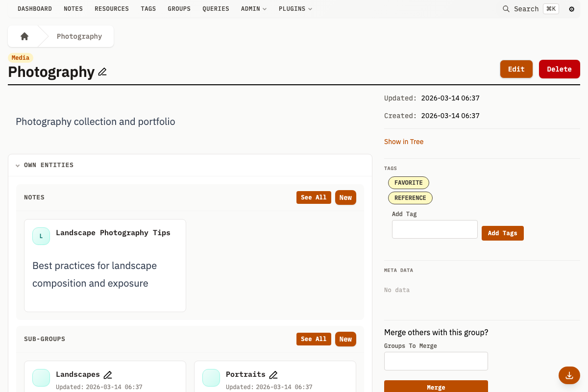588x392 pixels.
Task: Click See All in the NOTES section
Action: [x=314, y=197]
